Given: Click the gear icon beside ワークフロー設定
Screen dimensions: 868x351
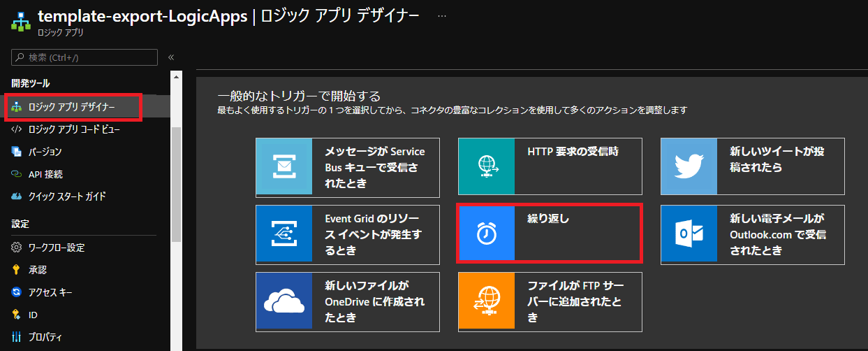Looking at the screenshot, I should pyautogui.click(x=17, y=248).
